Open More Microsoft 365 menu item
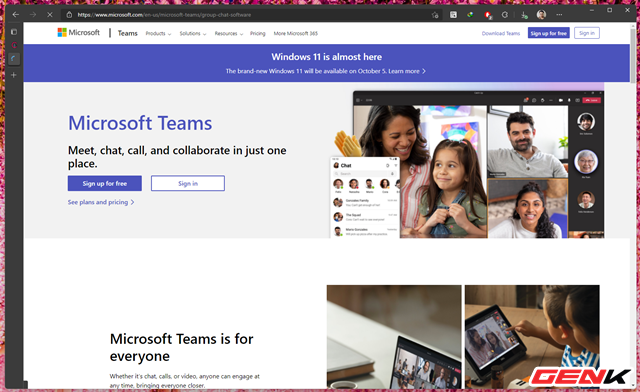Image resolution: width=640 pixels, height=392 pixels. (x=296, y=33)
